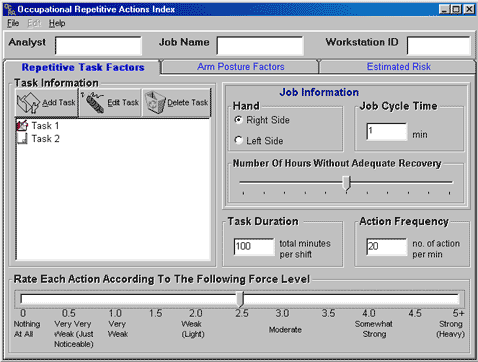
Task: Click the Edit Task button
Action: tap(110, 103)
